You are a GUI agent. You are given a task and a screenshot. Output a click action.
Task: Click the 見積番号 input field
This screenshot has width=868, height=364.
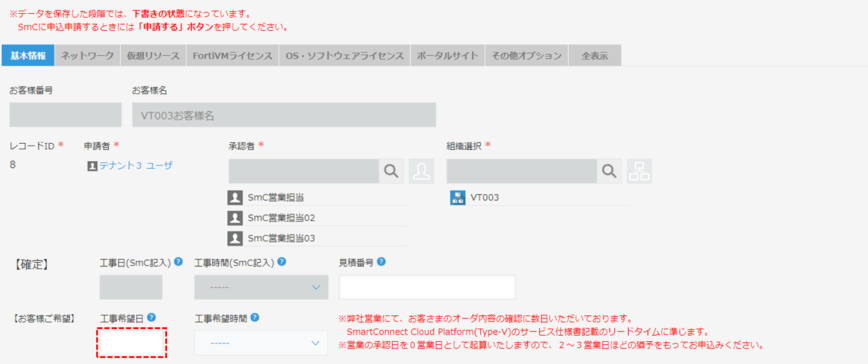(427, 287)
